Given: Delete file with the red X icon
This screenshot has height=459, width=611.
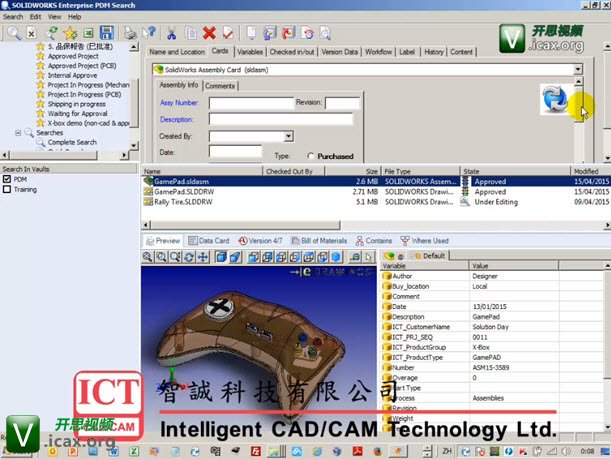Looking at the screenshot, I should pyautogui.click(x=209, y=33).
